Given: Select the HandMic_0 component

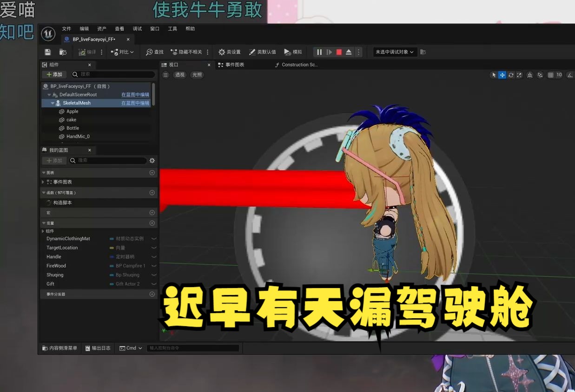Looking at the screenshot, I should click(78, 137).
